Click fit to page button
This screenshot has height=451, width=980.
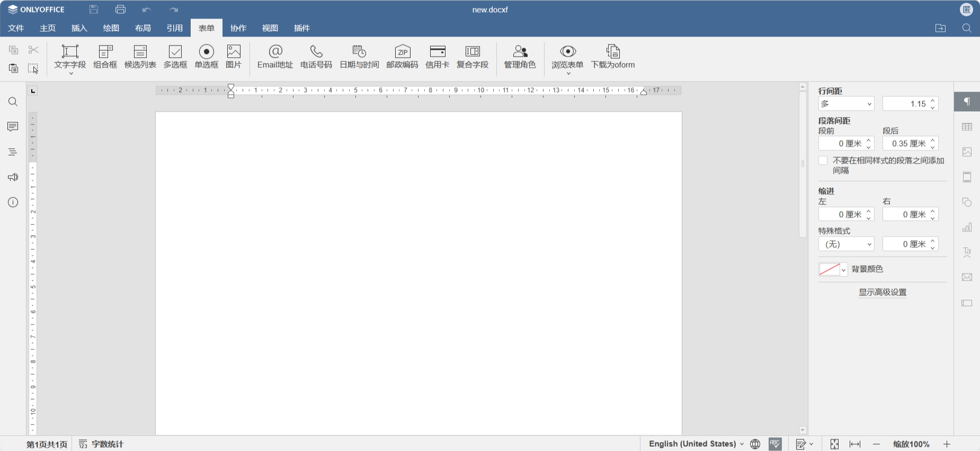pos(834,444)
